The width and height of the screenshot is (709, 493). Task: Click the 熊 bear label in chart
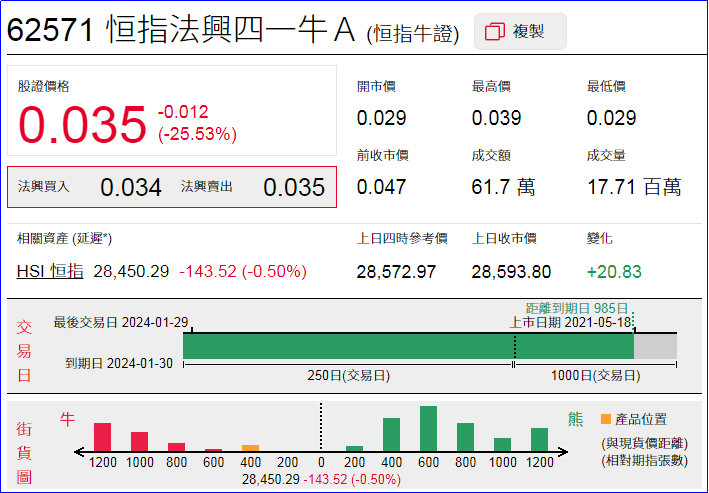(575, 419)
